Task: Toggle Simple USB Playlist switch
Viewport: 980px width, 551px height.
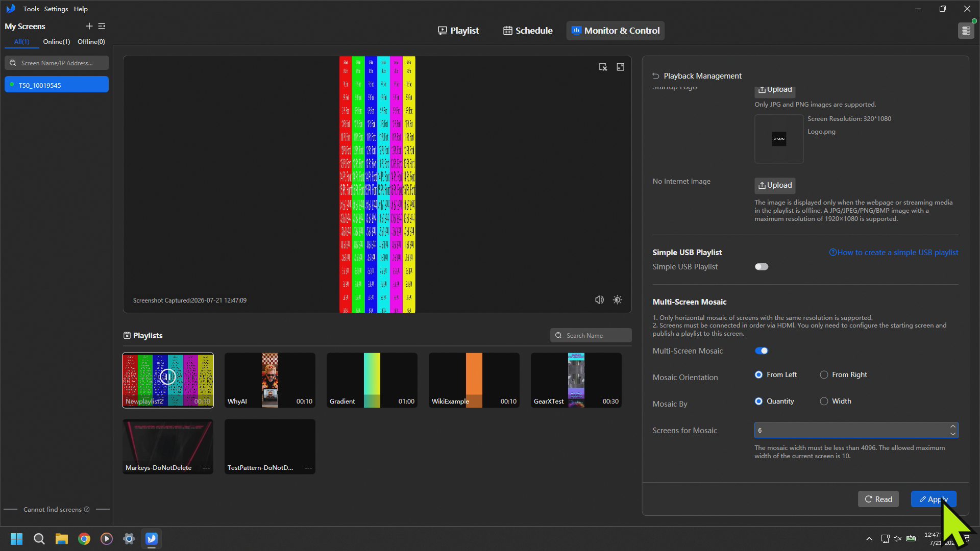Action: 762,267
